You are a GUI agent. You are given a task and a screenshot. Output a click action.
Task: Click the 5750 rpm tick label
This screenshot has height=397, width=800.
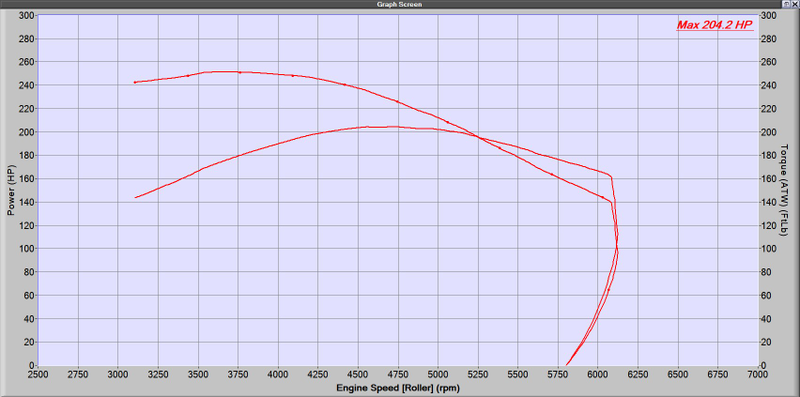click(558, 375)
